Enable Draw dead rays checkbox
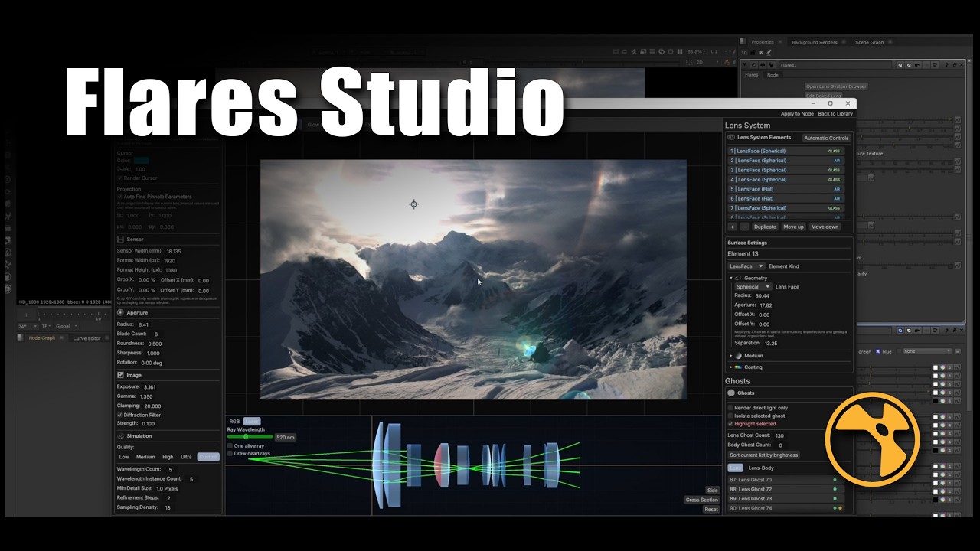The image size is (980, 551). (x=230, y=454)
